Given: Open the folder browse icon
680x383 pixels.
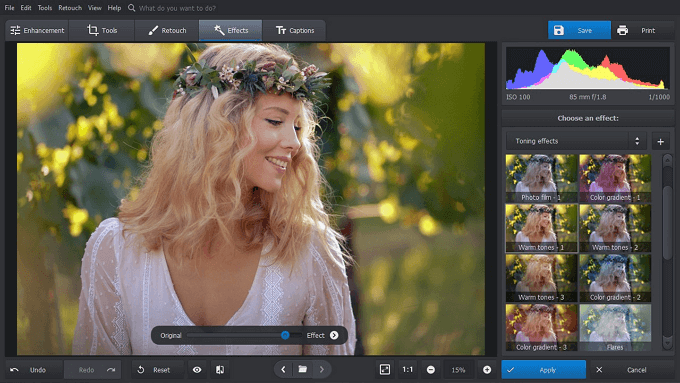Looking at the screenshot, I should click(303, 370).
